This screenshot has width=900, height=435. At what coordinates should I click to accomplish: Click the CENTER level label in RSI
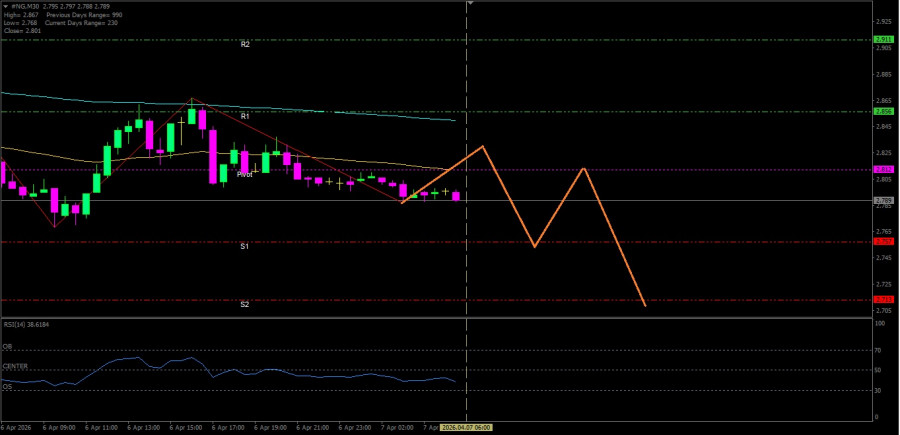tap(15, 366)
